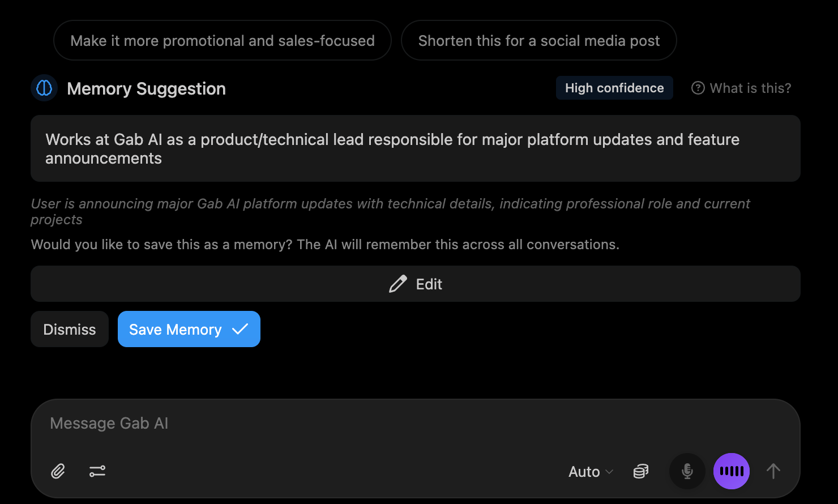Dismiss the memory suggestion
The height and width of the screenshot is (504, 838).
[x=70, y=330]
